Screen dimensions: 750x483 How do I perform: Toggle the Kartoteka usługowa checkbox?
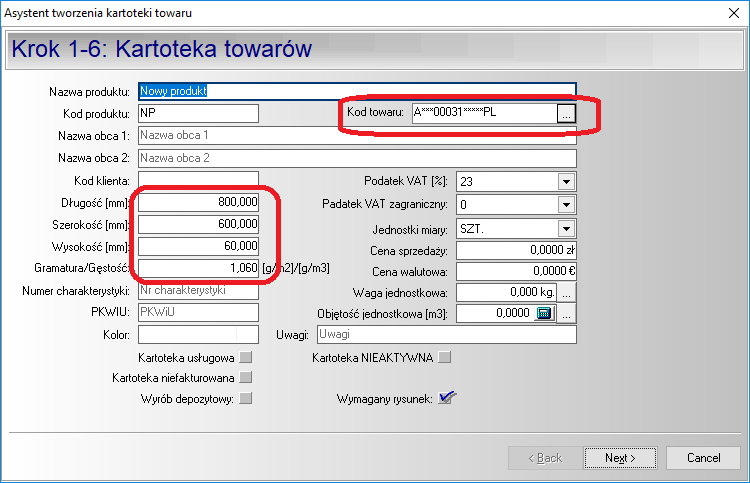coord(245,357)
